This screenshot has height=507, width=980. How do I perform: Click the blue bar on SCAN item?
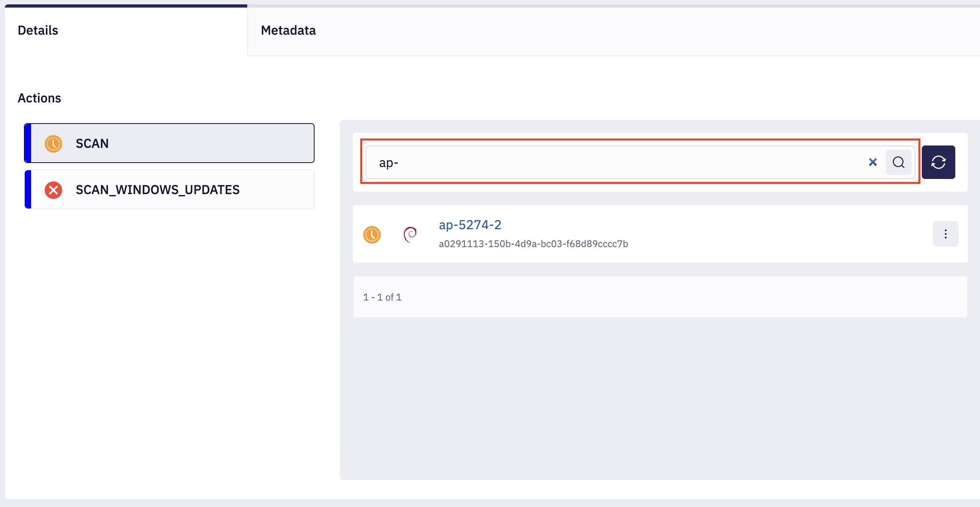pos(28,143)
